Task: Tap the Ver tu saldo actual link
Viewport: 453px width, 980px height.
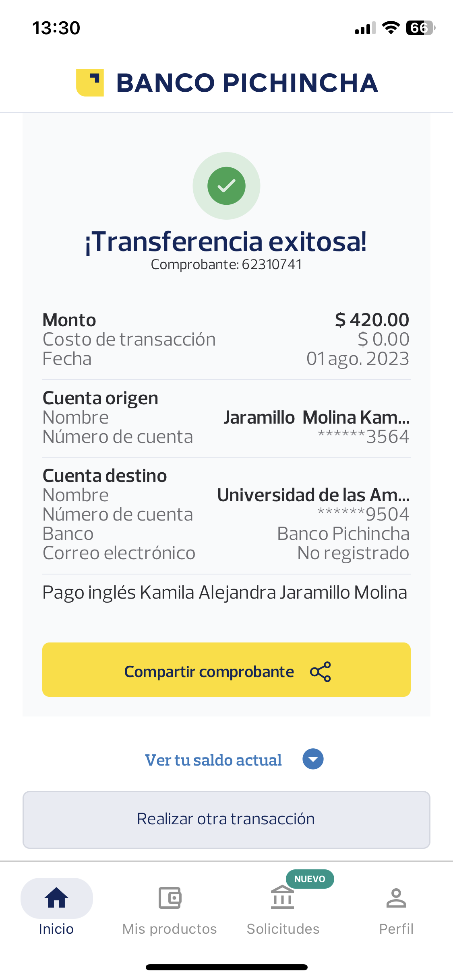Action: tap(213, 760)
